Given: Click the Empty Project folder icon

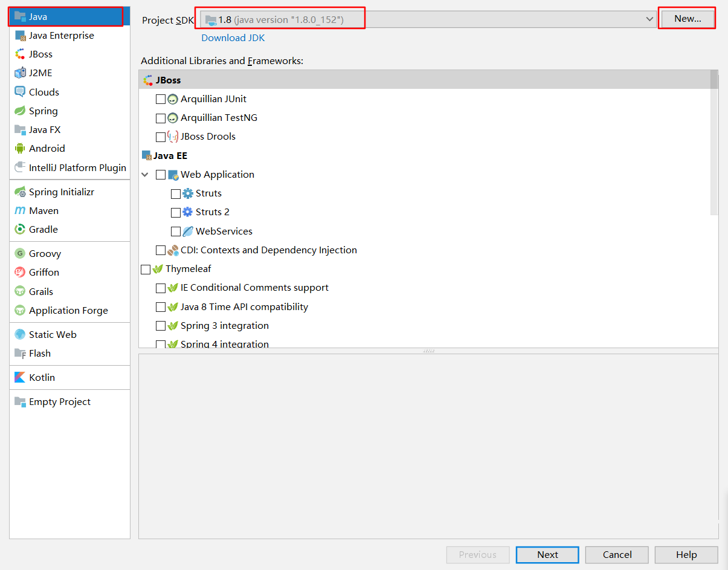Looking at the screenshot, I should tap(20, 401).
